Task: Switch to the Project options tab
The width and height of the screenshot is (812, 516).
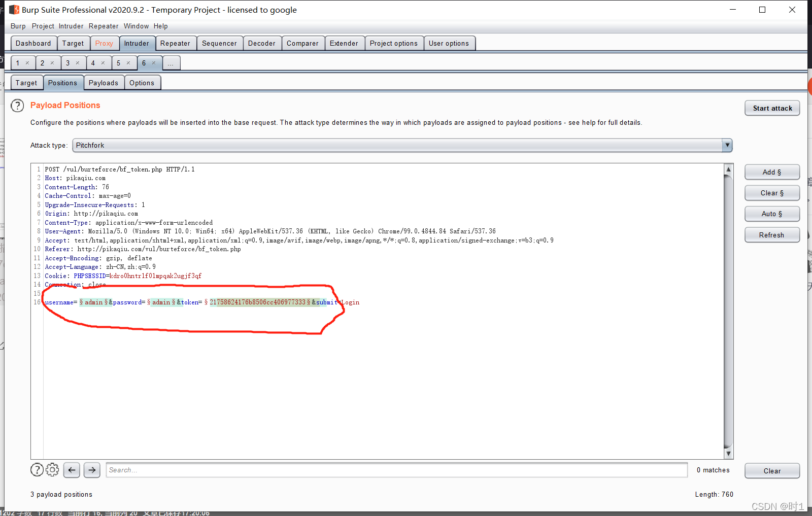Action: (394, 43)
